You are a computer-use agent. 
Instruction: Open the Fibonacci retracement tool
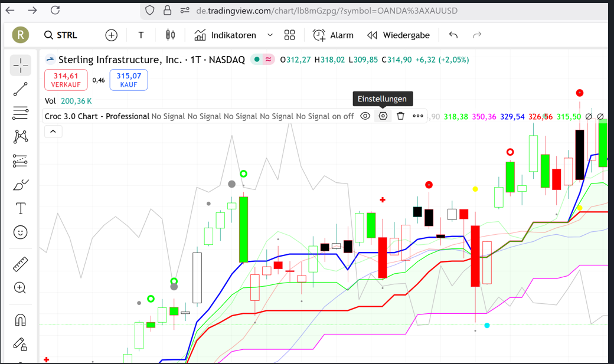tap(21, 113)
